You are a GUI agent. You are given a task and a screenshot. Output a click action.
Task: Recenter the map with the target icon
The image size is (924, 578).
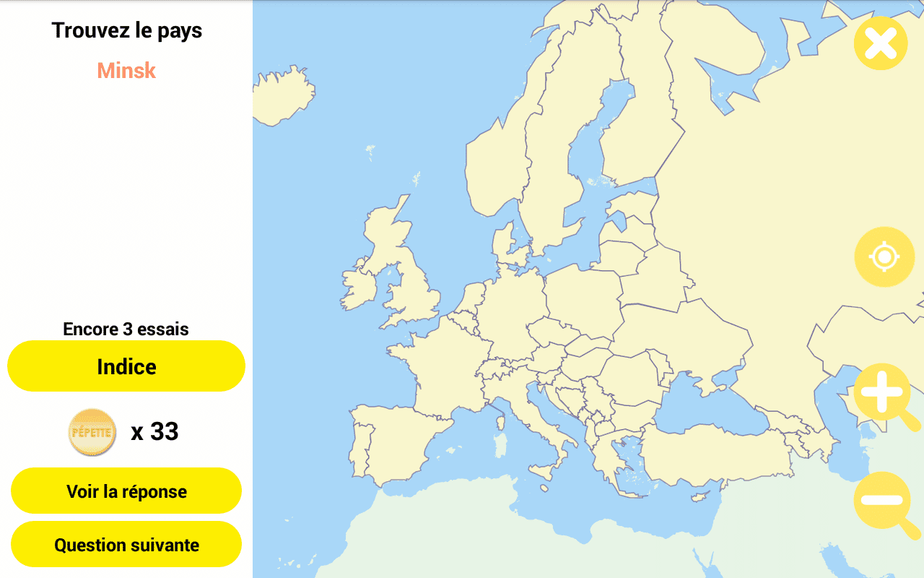(x=884, y=257)
